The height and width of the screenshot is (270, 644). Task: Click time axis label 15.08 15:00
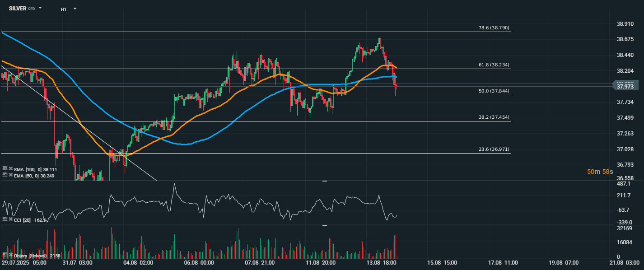click(442, 262)
